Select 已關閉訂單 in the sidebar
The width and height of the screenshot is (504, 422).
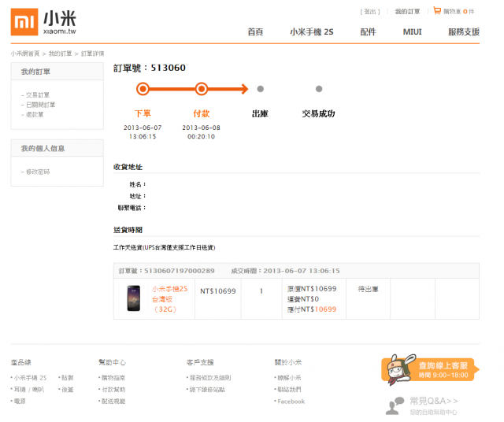40,105
